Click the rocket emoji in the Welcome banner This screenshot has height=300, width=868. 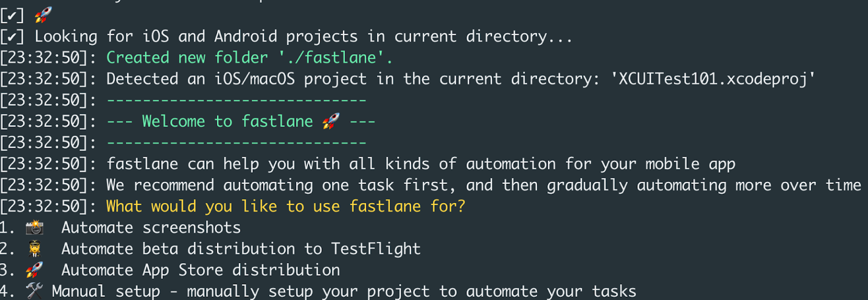point(331,121)
